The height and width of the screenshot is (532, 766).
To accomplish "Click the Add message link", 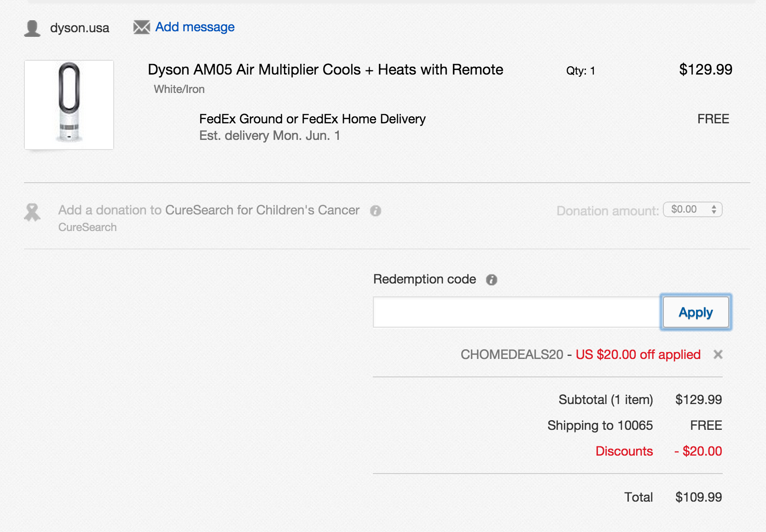I will (x=195, y=27).
